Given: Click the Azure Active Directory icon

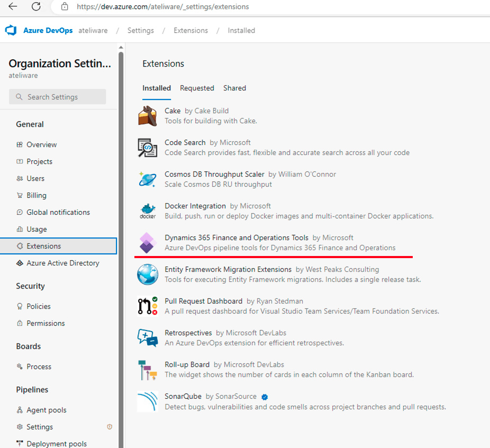Looking at the screenshot, I should tap(20, 263).
